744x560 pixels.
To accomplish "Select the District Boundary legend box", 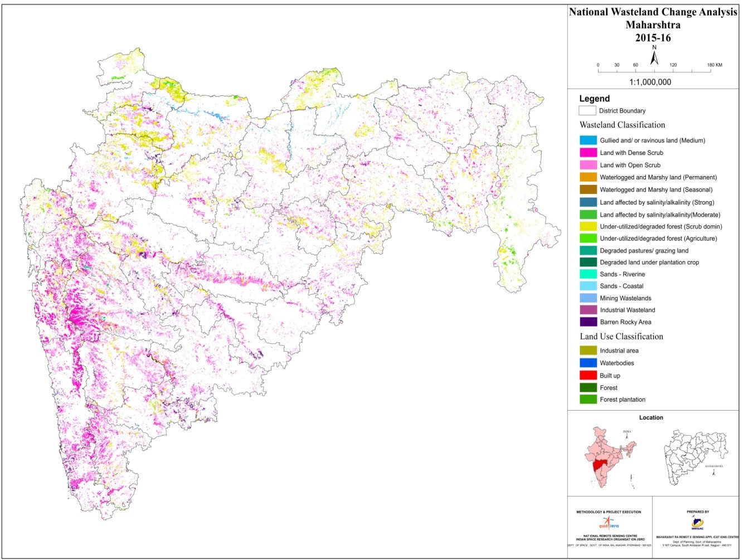I will coord(588,111).
